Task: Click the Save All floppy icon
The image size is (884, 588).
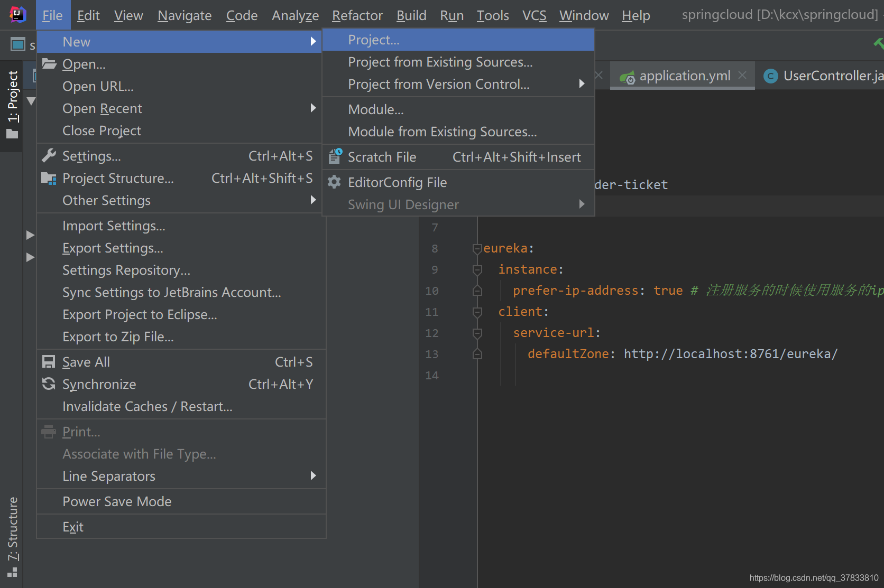Action: 49,362
